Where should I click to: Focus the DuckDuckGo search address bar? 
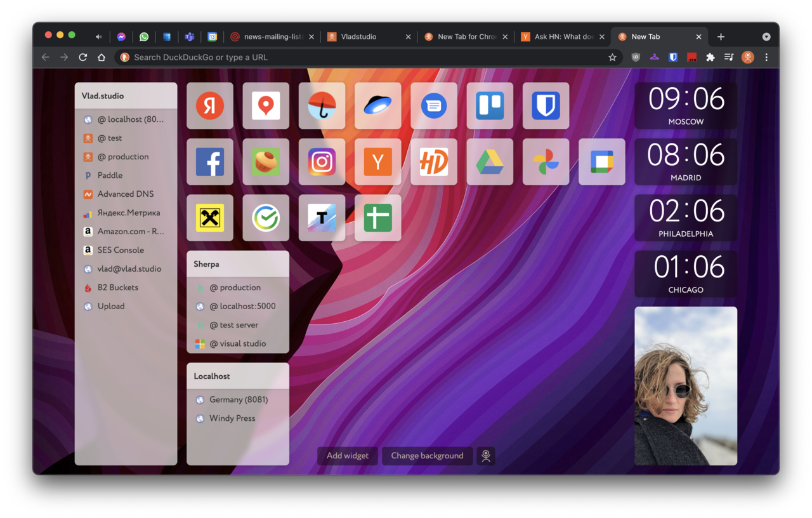(x=368, y=57)
